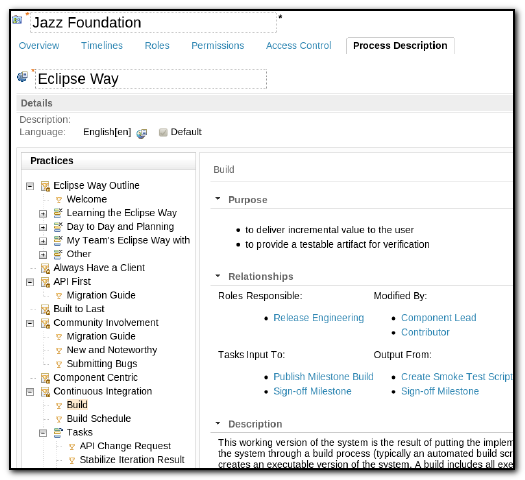525x480 pixels.
Task: Click the Tasks category icon
Action: (x=58, y=432)
